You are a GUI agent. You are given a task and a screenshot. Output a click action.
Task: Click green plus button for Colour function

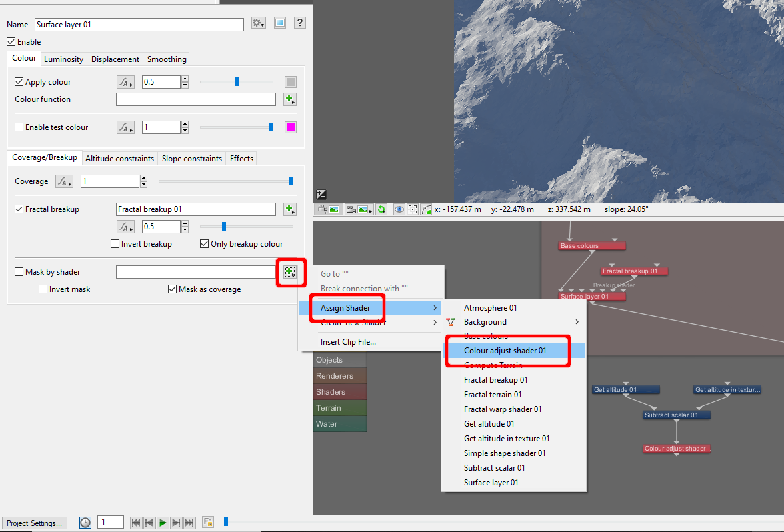pos(289,99)
